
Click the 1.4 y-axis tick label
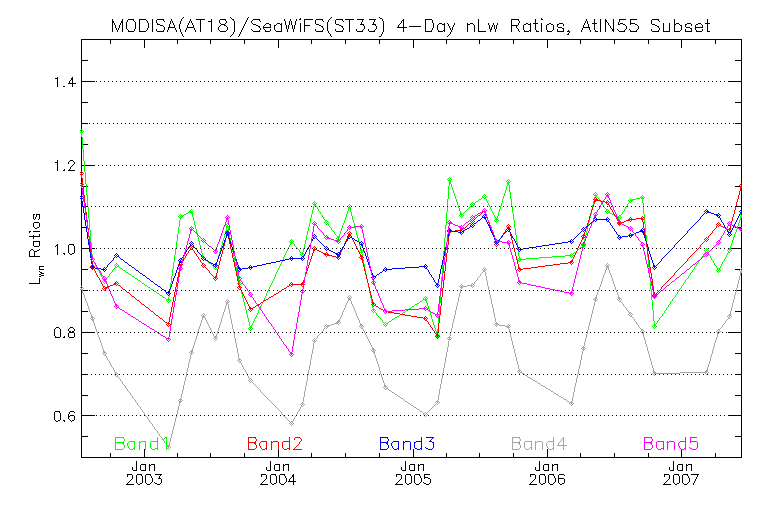pos(65,82)
